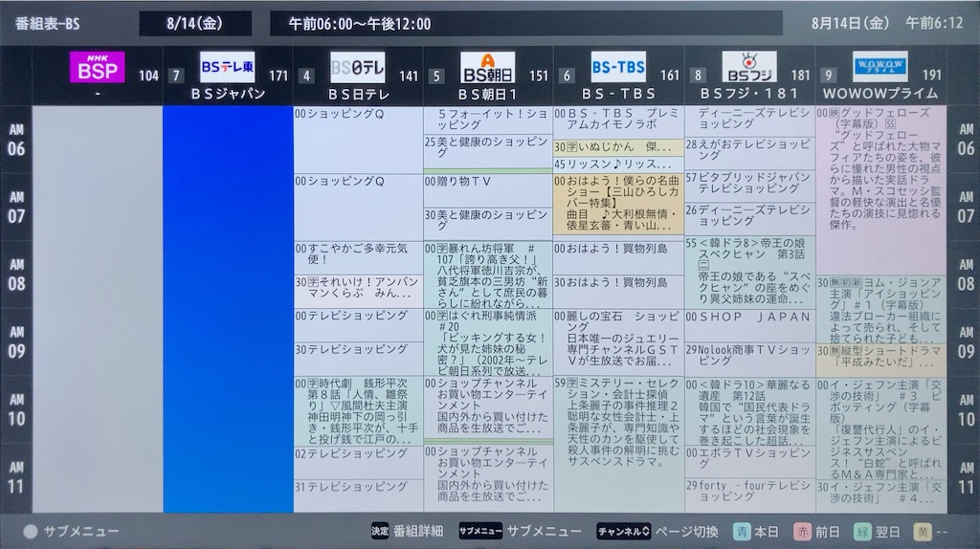Viewport: 980px width, 549px height.
Task: Select the 6:00 ショッピングQ program on BS日テレ
Action: (x=358, y=140)
